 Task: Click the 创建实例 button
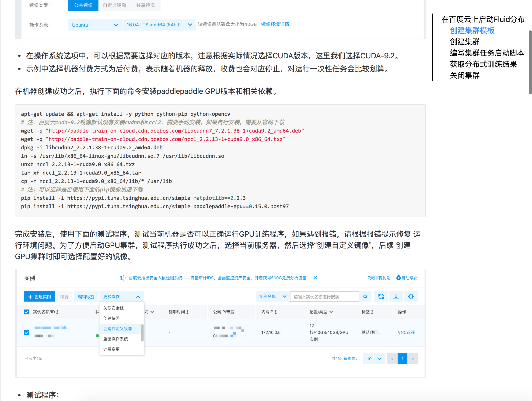(x=39, y=297)
